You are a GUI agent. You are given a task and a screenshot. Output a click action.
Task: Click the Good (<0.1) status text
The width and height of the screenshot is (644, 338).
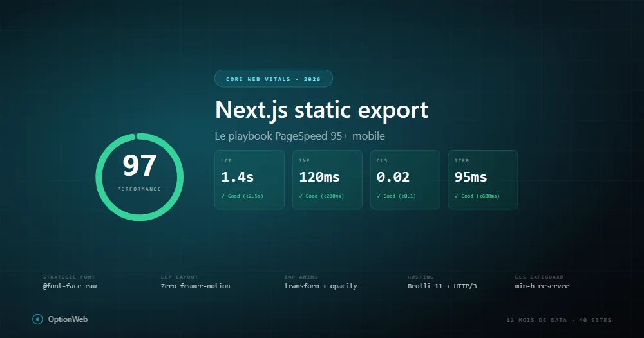[396, 196]
